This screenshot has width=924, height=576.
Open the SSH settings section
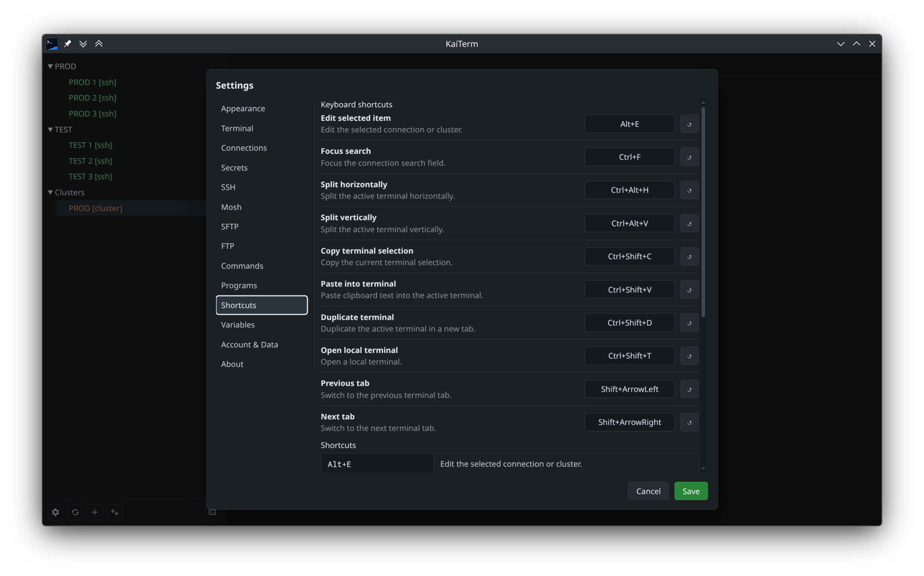tap(262, 187)
